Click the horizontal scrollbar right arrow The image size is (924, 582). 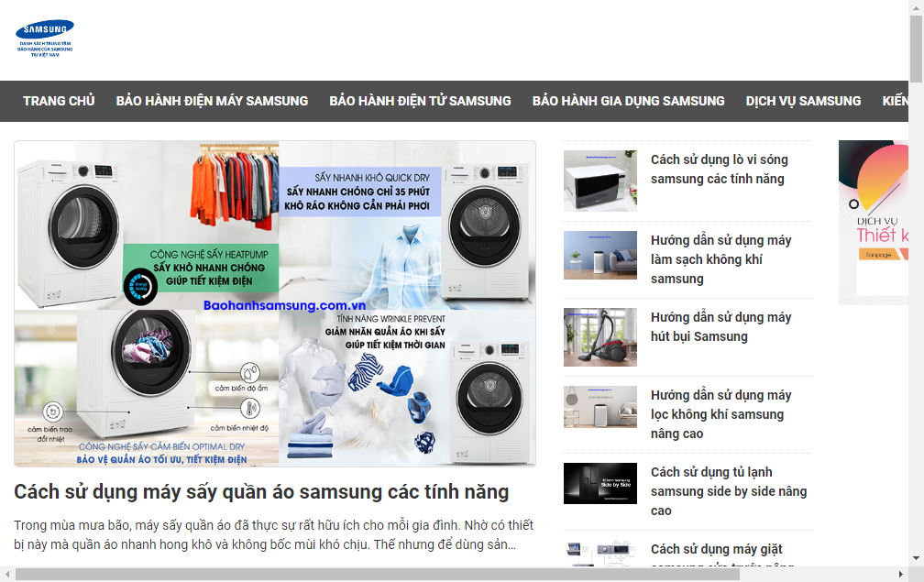coord(900,575)
